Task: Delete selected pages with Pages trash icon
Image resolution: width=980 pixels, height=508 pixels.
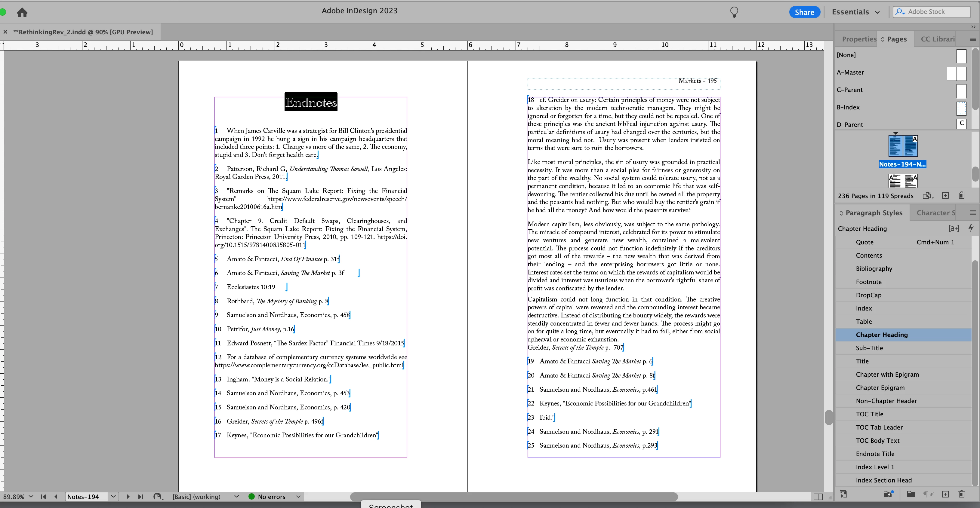Action: tap(961, 195)
